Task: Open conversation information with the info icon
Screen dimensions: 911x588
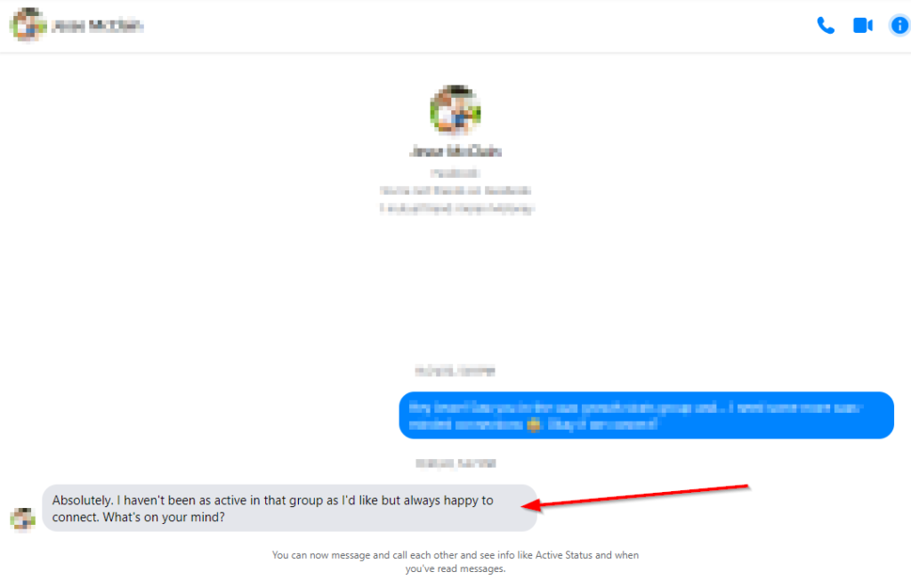Action: click(899, 26)
